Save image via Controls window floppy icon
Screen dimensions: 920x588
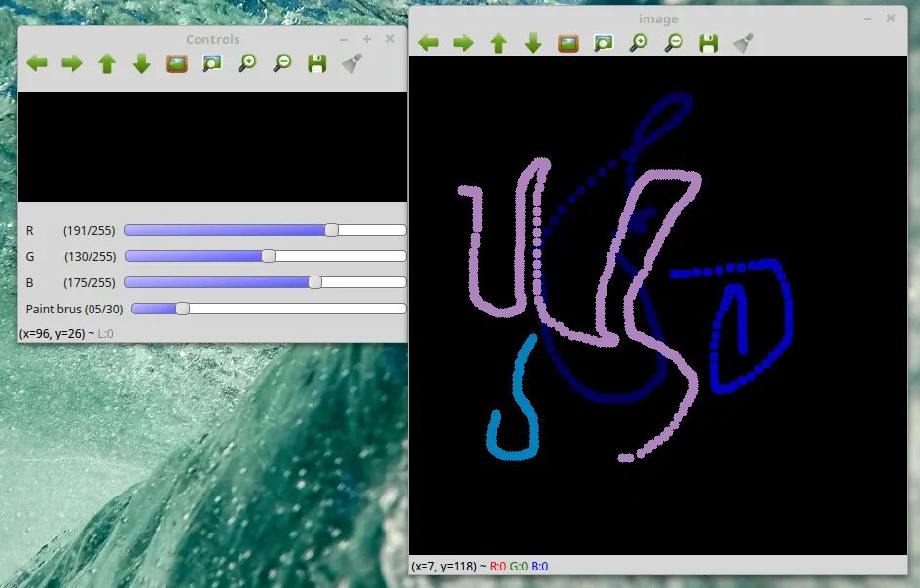click(x=316, y=62)
